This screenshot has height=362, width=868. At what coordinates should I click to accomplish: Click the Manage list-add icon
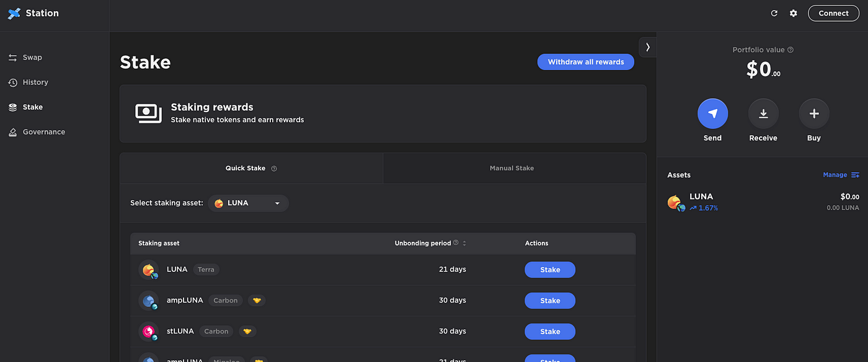[855, 175]
